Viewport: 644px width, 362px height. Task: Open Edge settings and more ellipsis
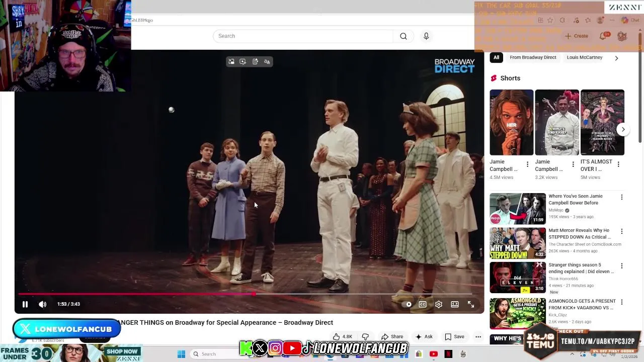612,20
